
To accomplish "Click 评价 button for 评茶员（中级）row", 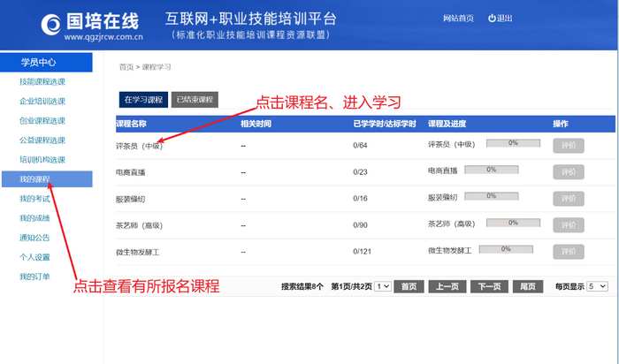I will 568,146.
